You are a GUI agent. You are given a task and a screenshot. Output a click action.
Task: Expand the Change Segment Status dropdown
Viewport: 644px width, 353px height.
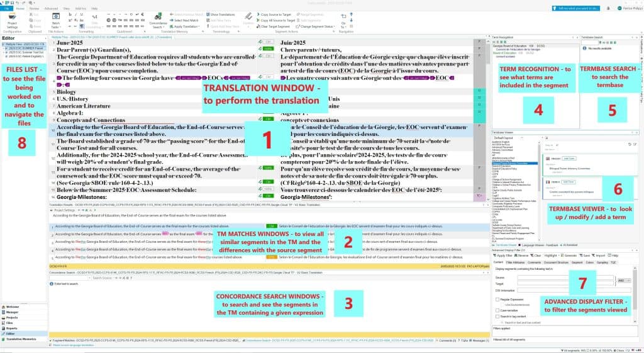[319, 26]
